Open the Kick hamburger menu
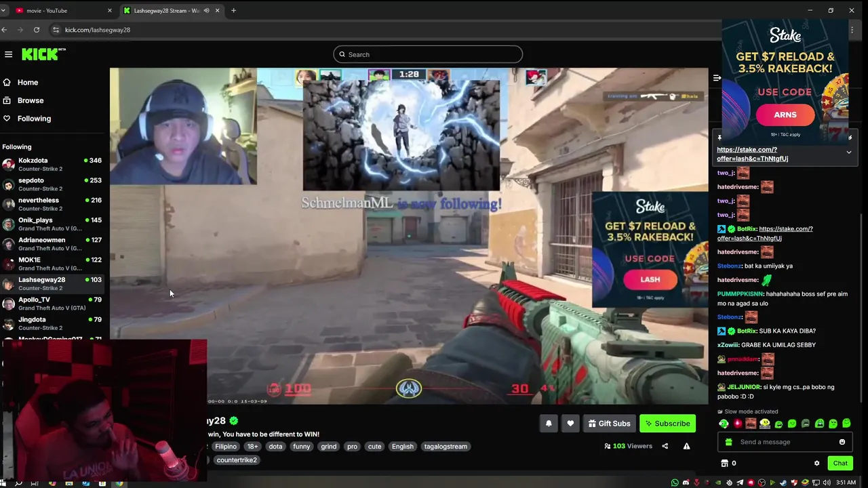Screen dimensions: 868x488 [8, 54]
